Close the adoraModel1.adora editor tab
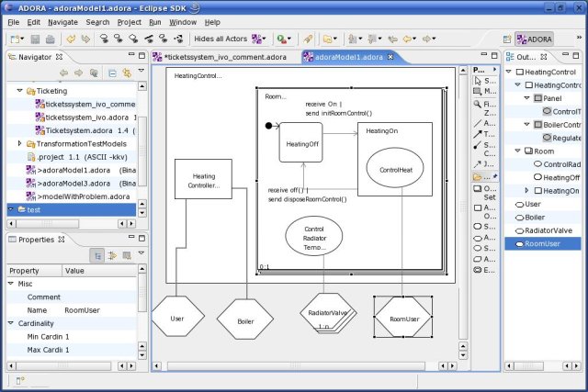The width and height of the screenshot is (588, 392). click(390, 57)
